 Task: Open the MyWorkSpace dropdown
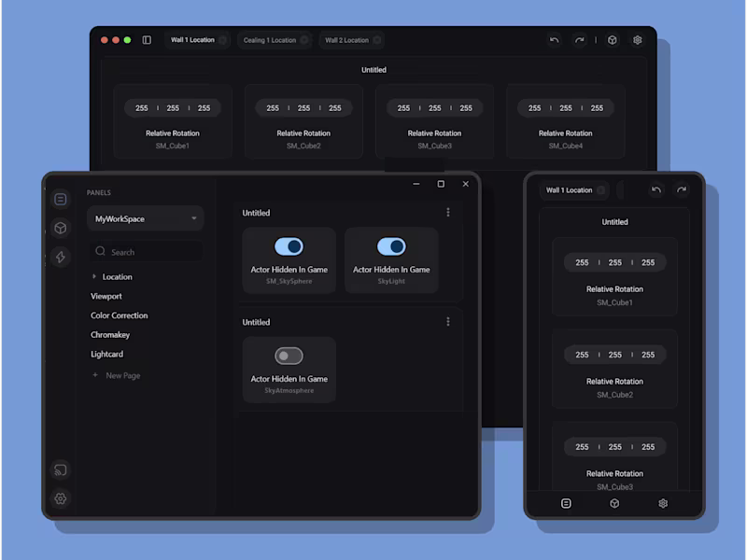(x=146, y=218)
